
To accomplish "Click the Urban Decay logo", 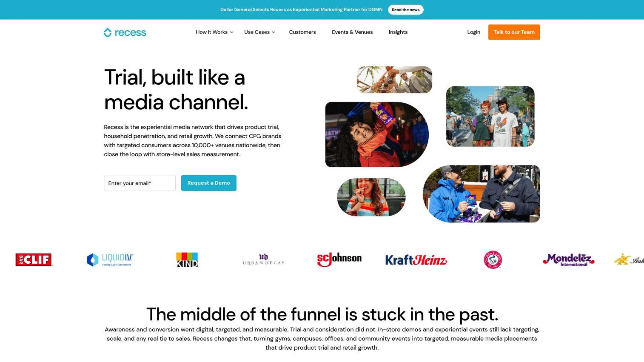I will 263,259.
